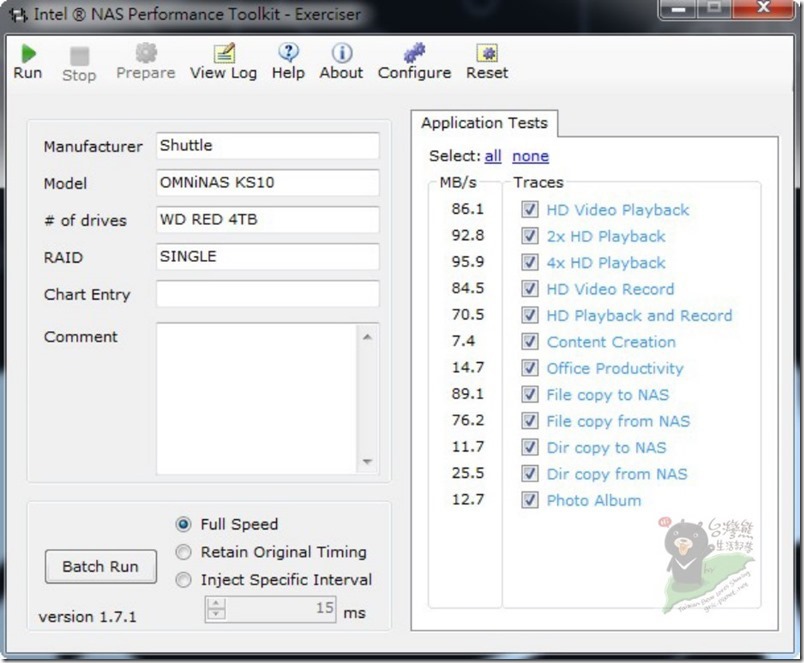
Task: Maximize the Exerciser window
Action: (714, 9)
